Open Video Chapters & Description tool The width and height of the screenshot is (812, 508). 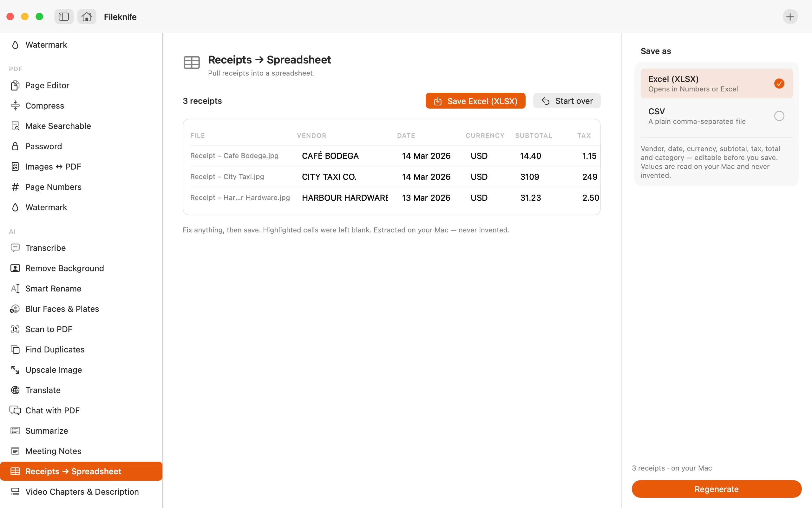coord(81,492)
